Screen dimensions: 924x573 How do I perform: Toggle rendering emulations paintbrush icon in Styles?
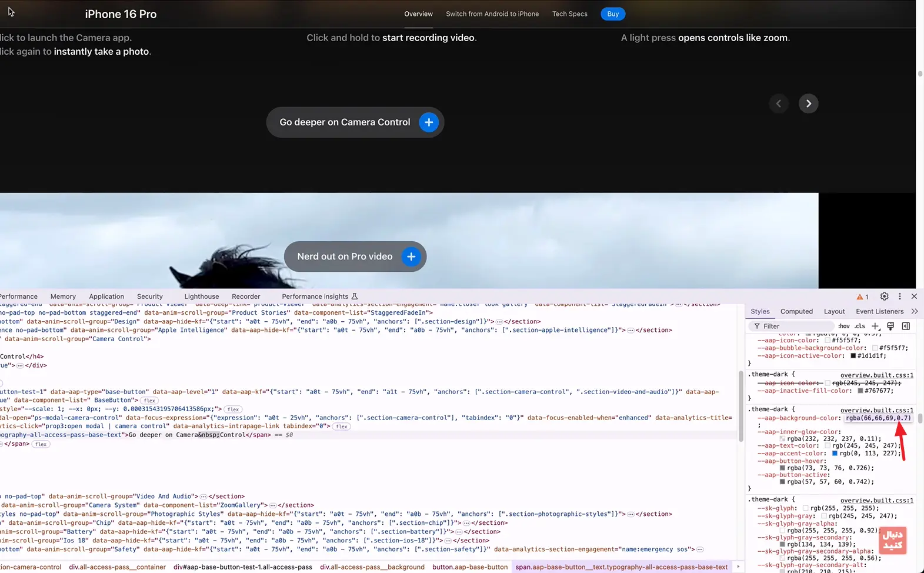pyautogui.click(x=890, y=326)
